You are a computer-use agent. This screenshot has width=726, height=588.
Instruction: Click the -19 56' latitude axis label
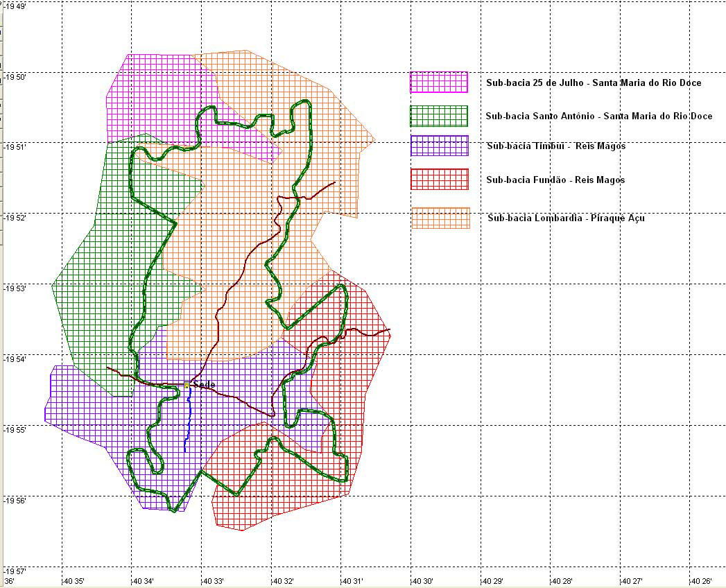14,501
